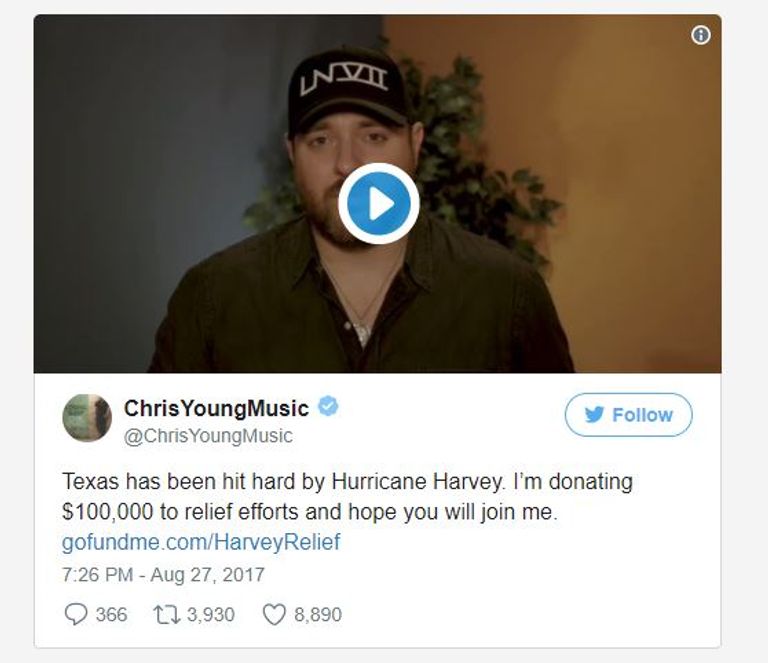The image size is (768, 663).
Task: Click the tweet text about Hurricane Harvey
Action: click(347, 497)
